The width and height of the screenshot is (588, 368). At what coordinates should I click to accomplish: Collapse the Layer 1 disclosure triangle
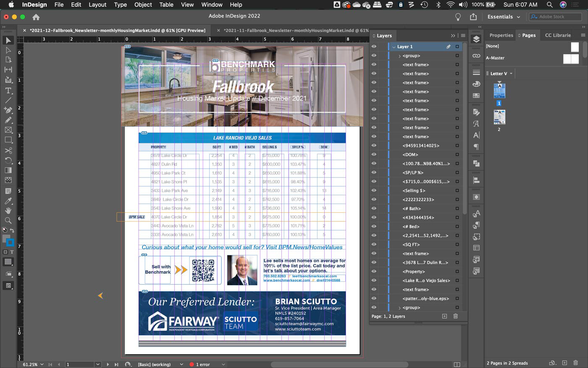pyautogui.click(x=394, y=47)
